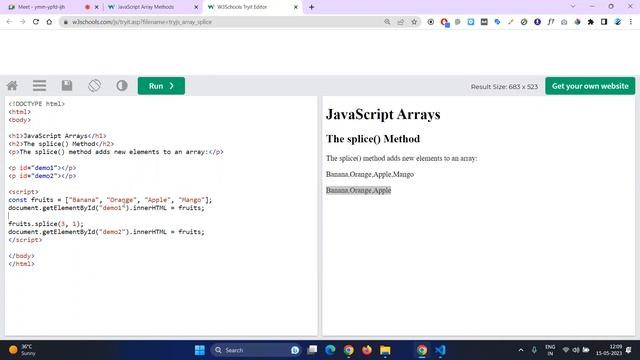Go forward in the browser
Viewport: 640px width, 360px height.
[22, 22]
